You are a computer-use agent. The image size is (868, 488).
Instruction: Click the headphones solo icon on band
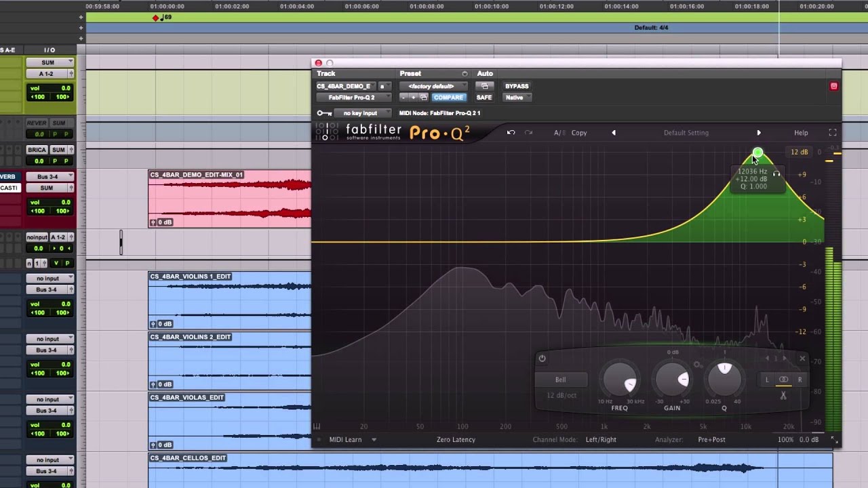[x=776, y=174]
